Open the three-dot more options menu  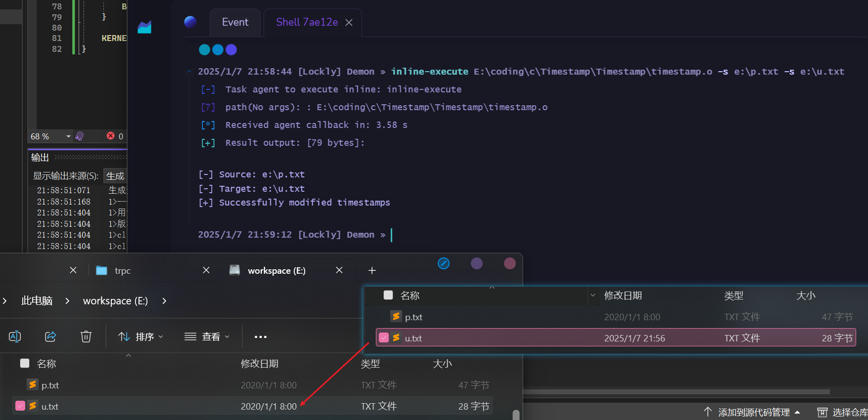tap(260, 337)
